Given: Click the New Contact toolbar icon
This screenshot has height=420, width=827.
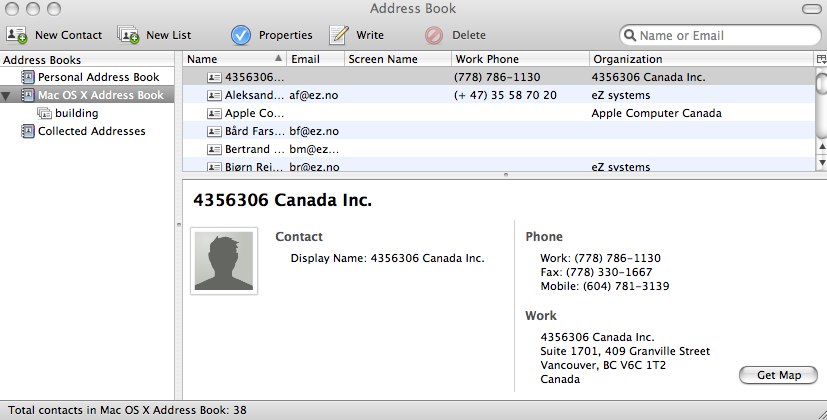Looking at the screenshot, I should 16,35.
